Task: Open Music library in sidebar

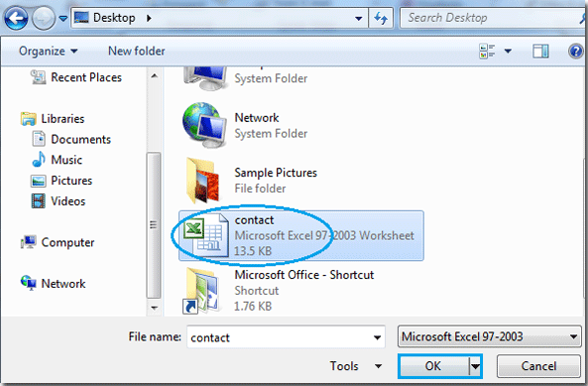Action: [x=66, y=160]
